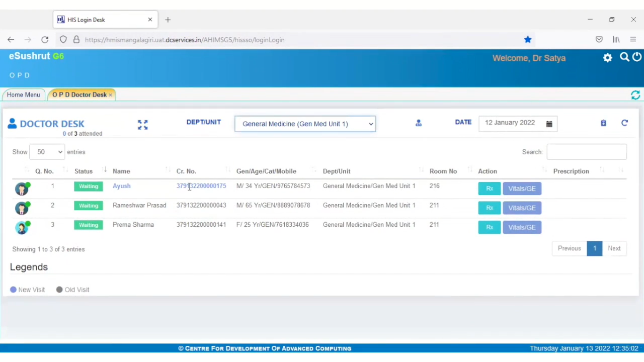The width and height of the screenshot is (644, 362).
Task: Open the Show entries count dropdown
Action: point(47,152)
